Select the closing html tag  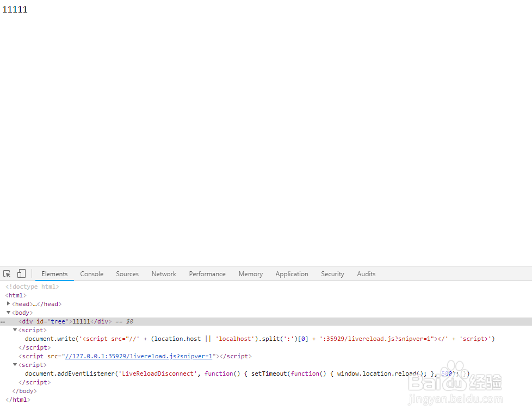[18, 400]
